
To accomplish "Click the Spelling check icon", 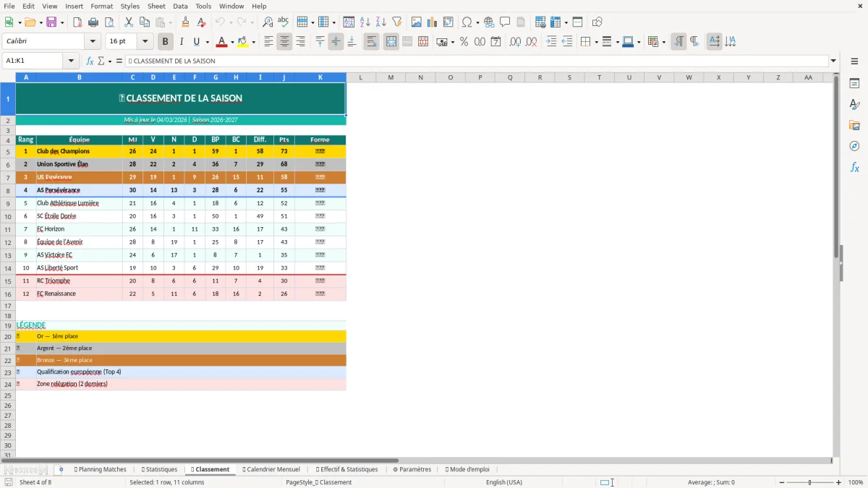I will pyautogui.click(x=284, y=22).
